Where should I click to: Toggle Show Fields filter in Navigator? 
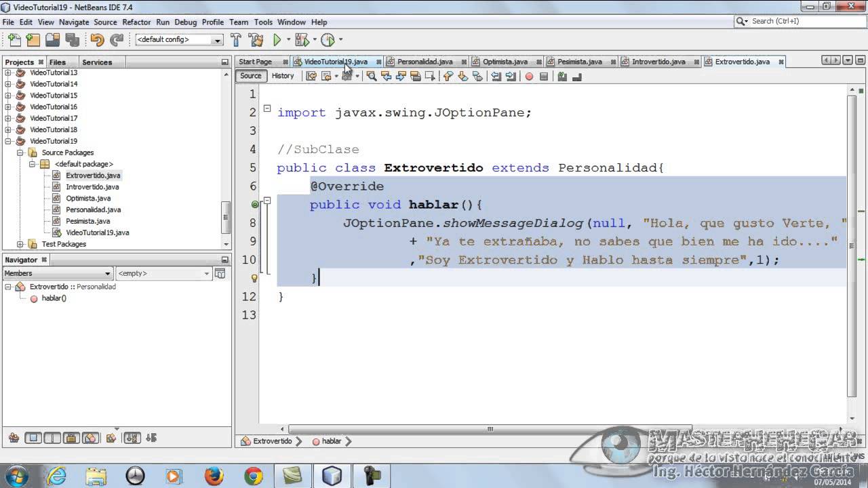32,439
